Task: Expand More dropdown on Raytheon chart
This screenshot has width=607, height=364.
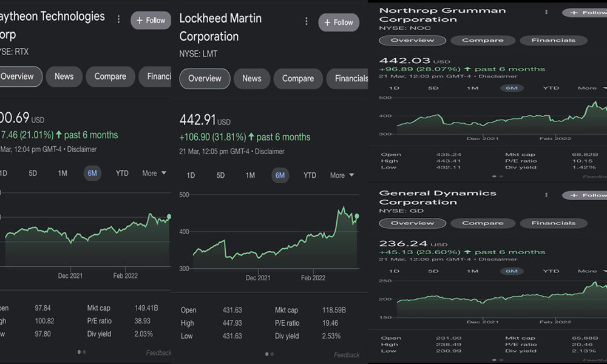Action: tap(154, 173)
